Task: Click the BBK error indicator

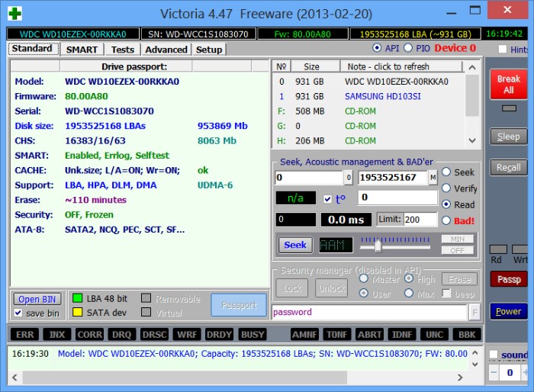Action: (x=467, y=335)
